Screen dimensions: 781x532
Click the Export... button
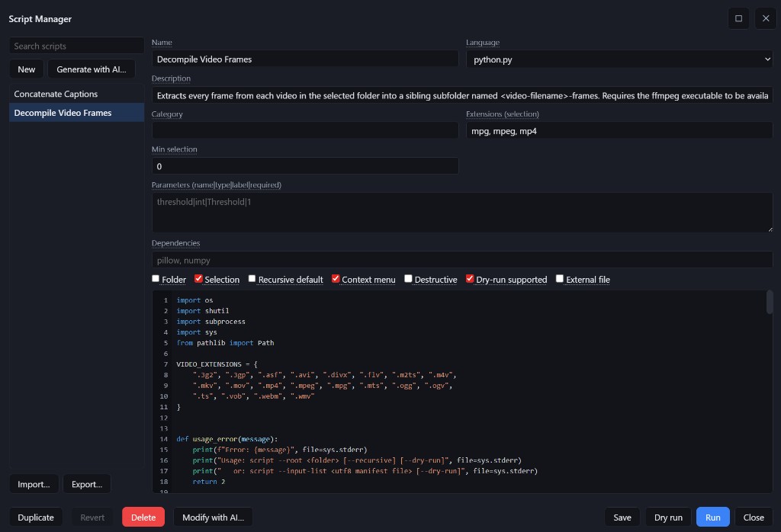(x=87, y=484)
